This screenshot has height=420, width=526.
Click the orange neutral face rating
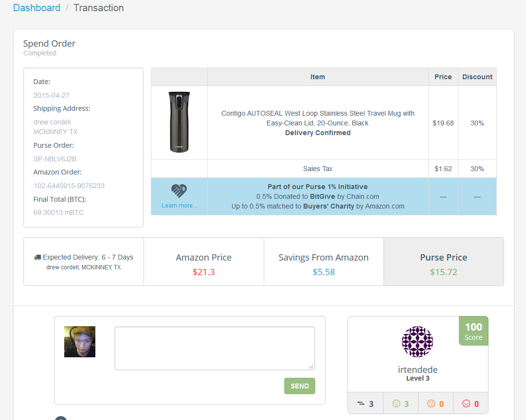click(x=431, y=403)
